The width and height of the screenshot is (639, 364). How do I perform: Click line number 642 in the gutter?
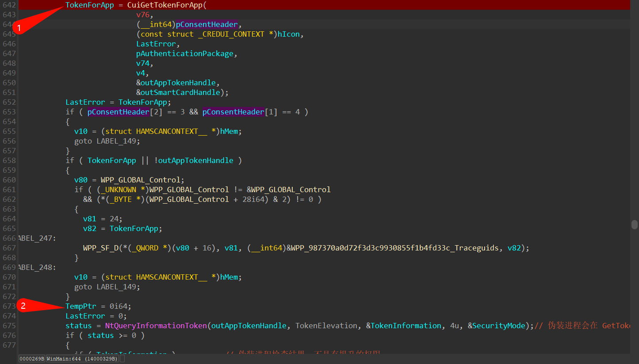pos(9,5)
